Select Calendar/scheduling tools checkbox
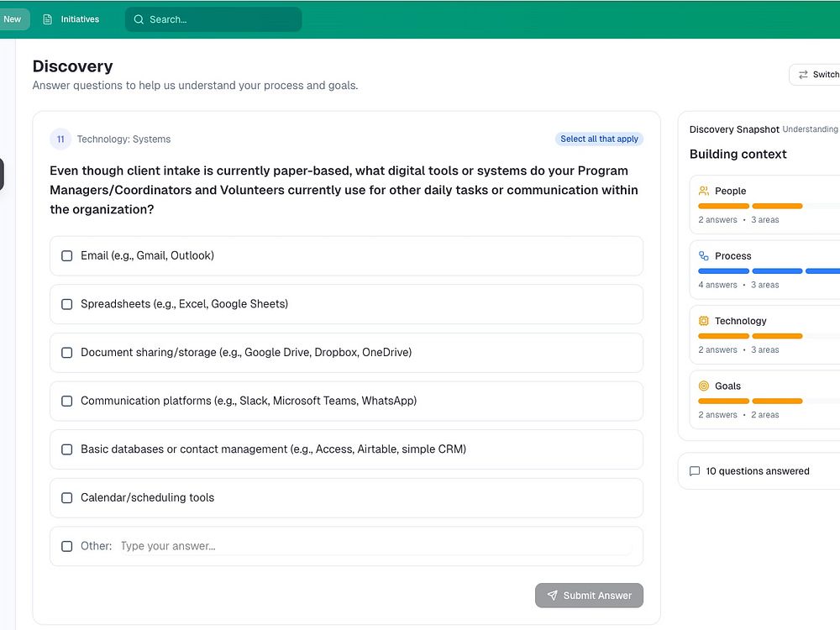This screenshot has height=630, width=840. click(67, 498)
